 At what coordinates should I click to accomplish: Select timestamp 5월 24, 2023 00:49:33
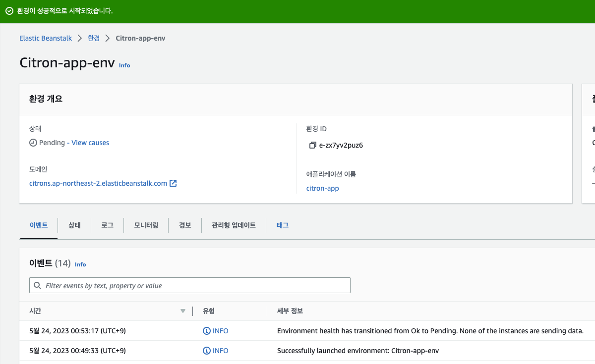(77, 351)
